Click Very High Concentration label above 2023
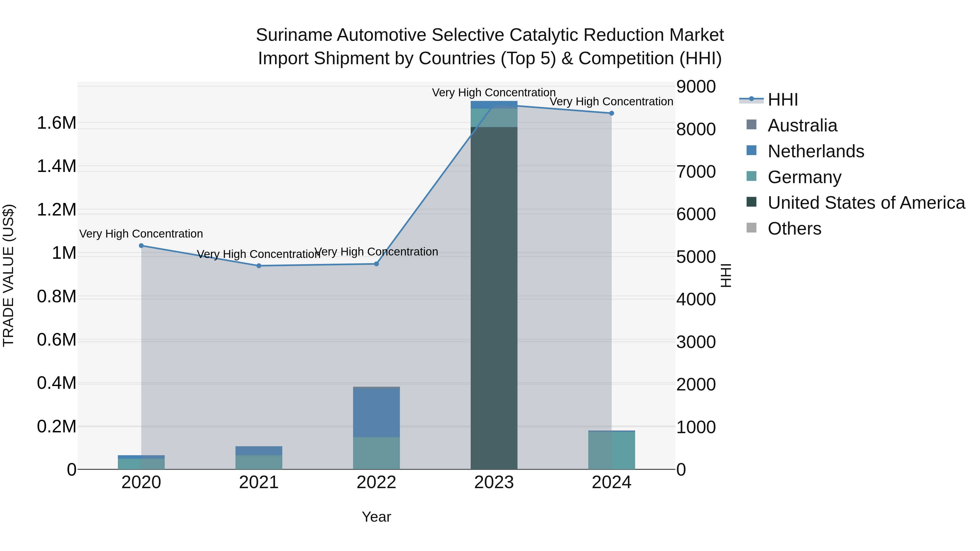The width and height of the screenshot is (980, 551). [x=494, y=93]
